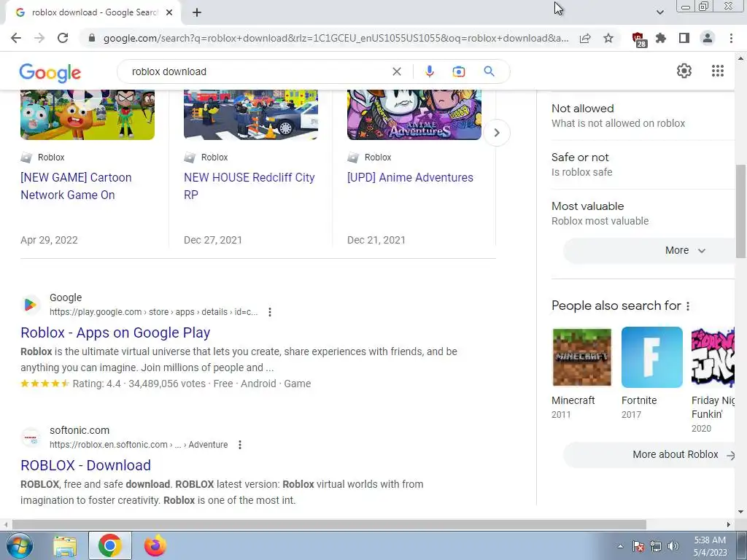
Task: Show hidden system tray icons
Action: click(x=620, y=546)
